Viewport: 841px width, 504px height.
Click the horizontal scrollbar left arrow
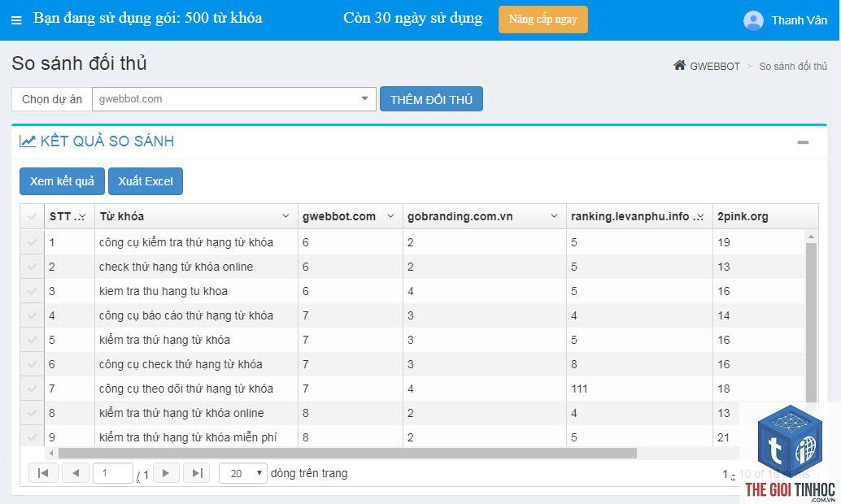(51, 454)
